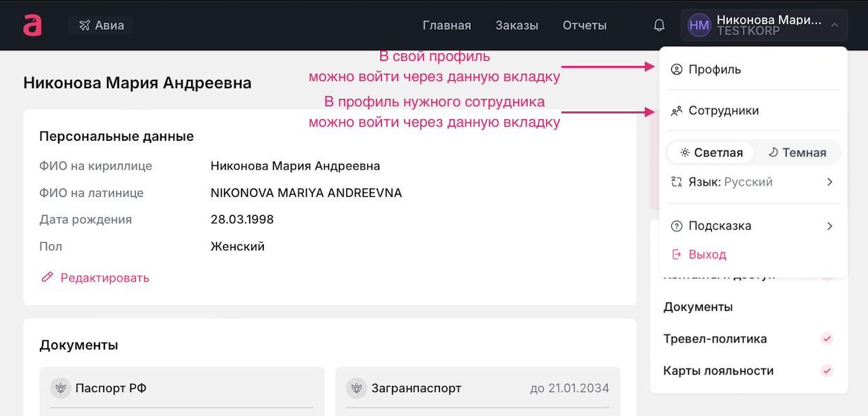
Task: Click the language translate icon
Action: pos(676,182)
